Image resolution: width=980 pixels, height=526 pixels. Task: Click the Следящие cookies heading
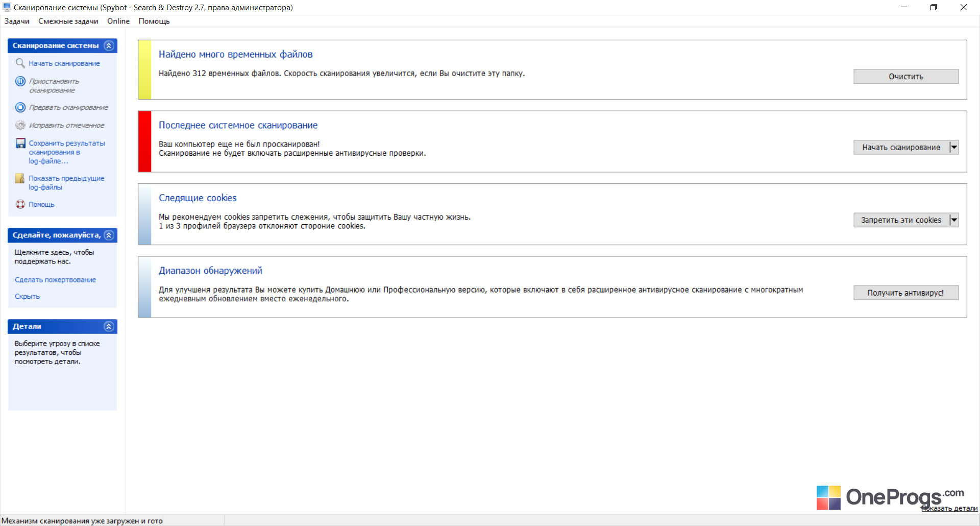pos(198,198)
